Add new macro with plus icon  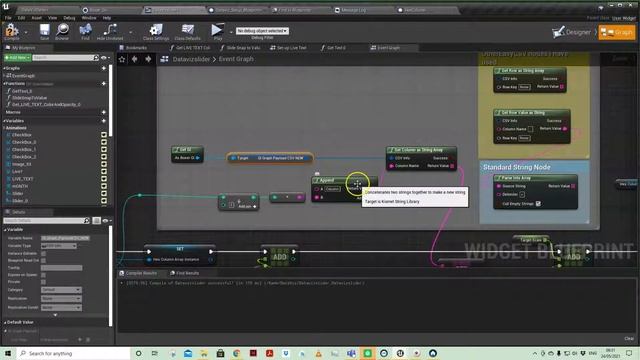coord(104,112)
